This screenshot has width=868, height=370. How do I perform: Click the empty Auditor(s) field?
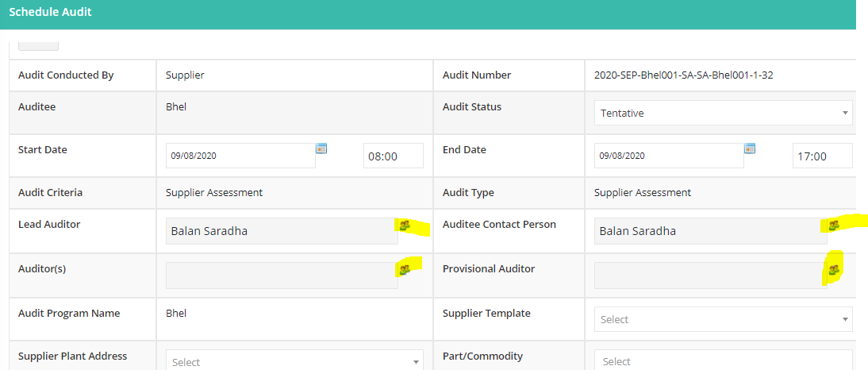click(x=282, y=276)
